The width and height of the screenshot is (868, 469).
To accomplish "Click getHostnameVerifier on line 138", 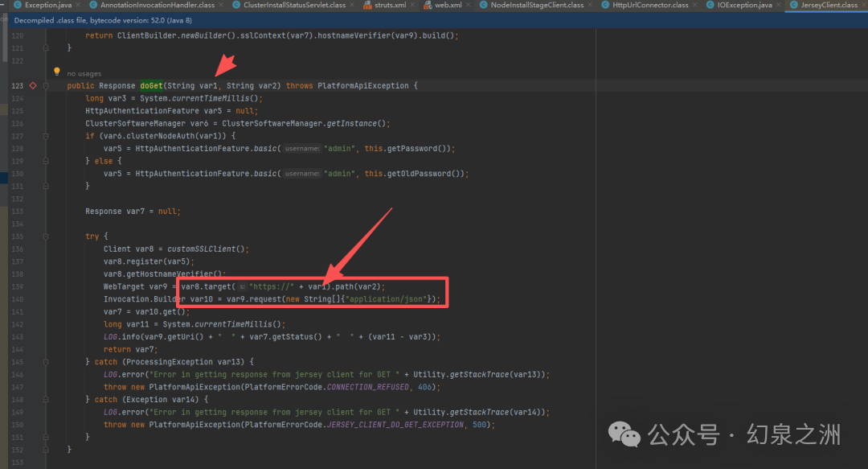I will 170,274.
